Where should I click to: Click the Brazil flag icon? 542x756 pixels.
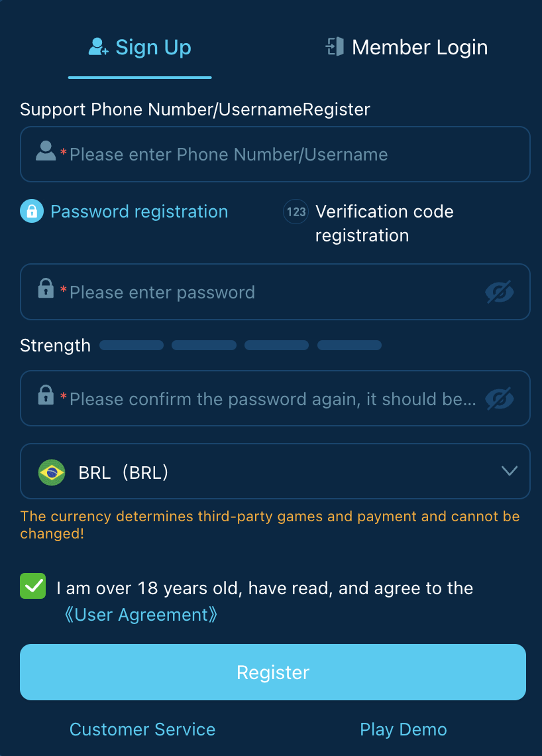[x=52, y=472]
